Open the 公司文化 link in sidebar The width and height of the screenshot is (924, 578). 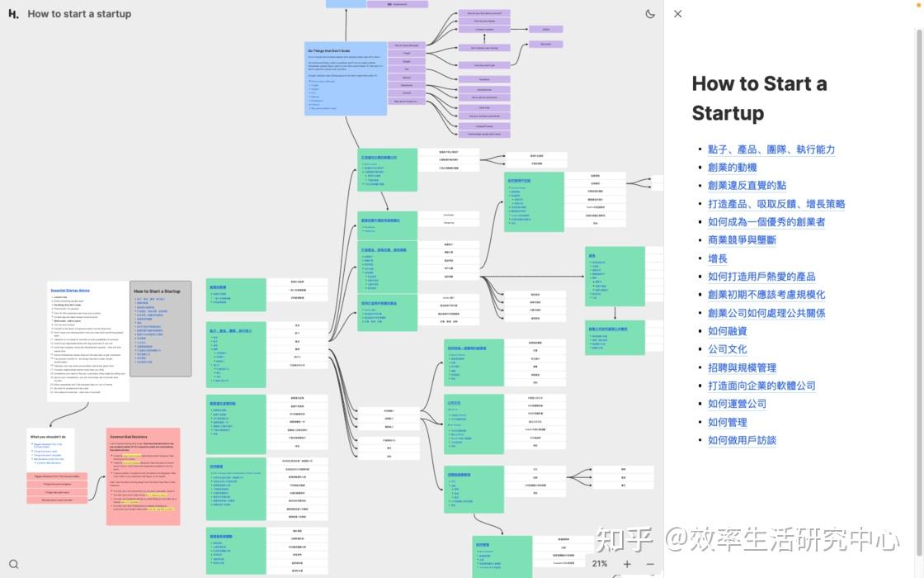click(x=728, y=348)
